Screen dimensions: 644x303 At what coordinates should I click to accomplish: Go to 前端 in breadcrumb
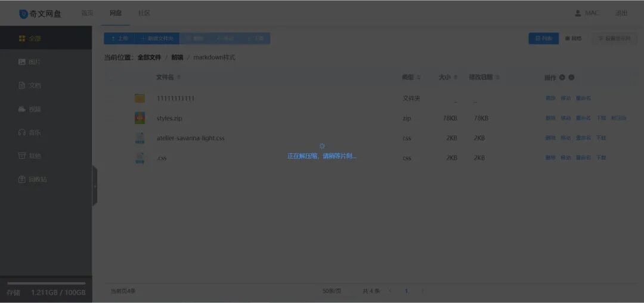pyautogui.click(x=177, y=57)
